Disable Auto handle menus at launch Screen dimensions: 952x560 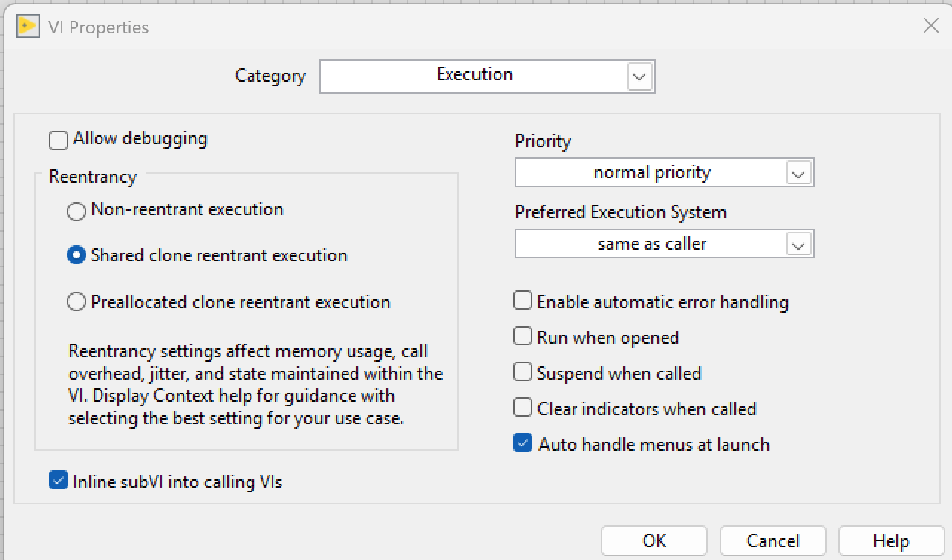click(x=523, y=443)
